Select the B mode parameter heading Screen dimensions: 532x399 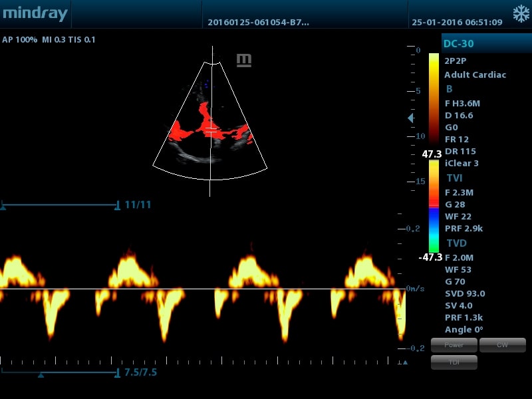point(450,89)
